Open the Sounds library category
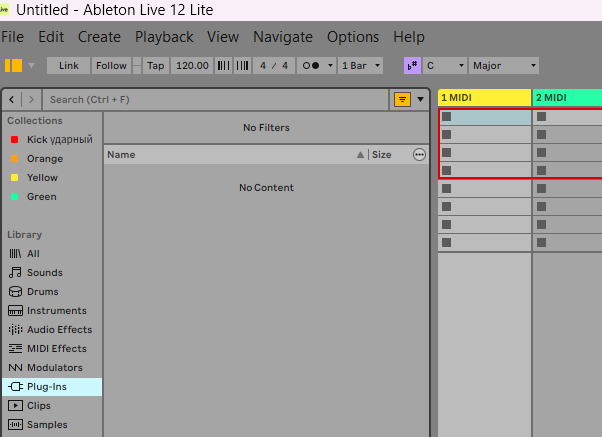This screenshot has height=437, width=602. point(44,272)
